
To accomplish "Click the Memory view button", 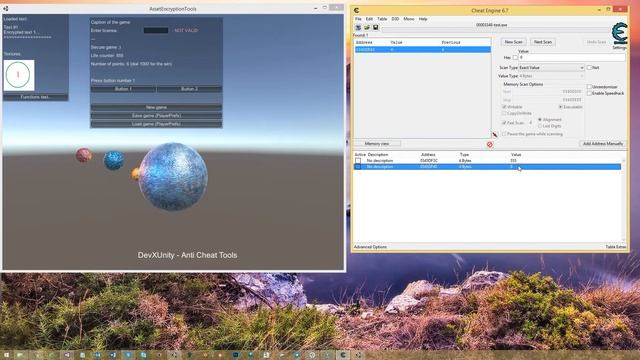I will click(377, 144).
